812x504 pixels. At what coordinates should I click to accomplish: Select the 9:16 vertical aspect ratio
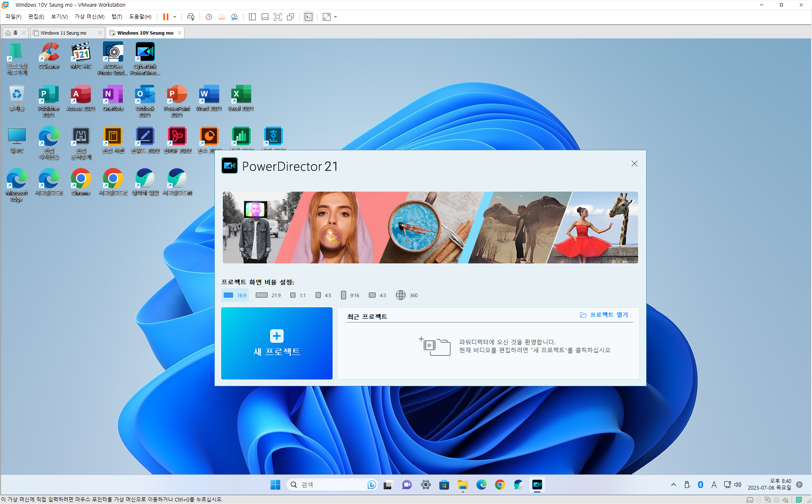(x=350, y=295)
